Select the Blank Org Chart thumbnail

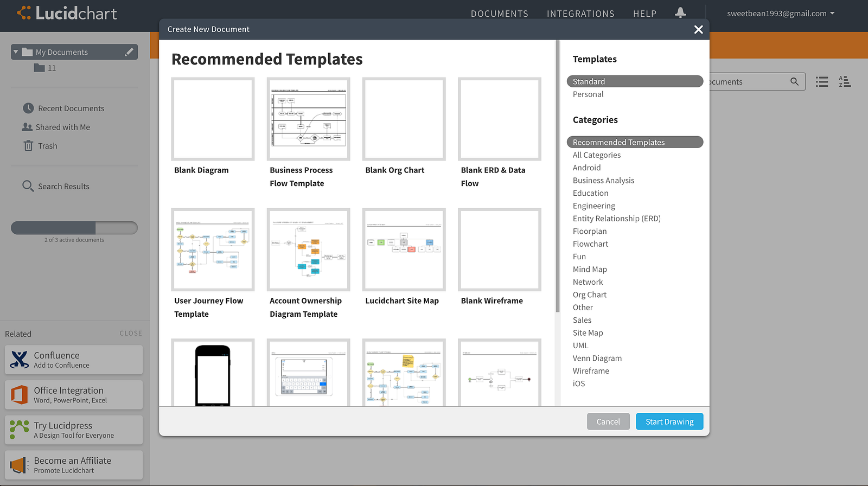(x=404, y=119)
